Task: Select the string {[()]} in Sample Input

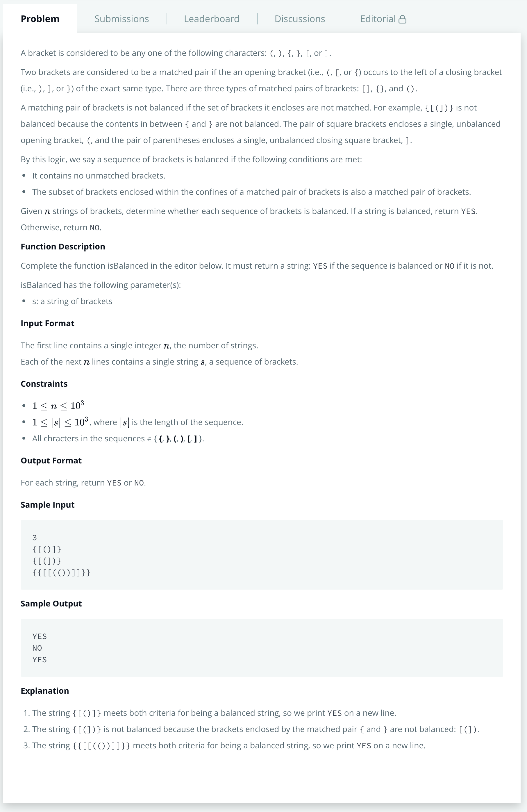Action: tap(47, 549)
